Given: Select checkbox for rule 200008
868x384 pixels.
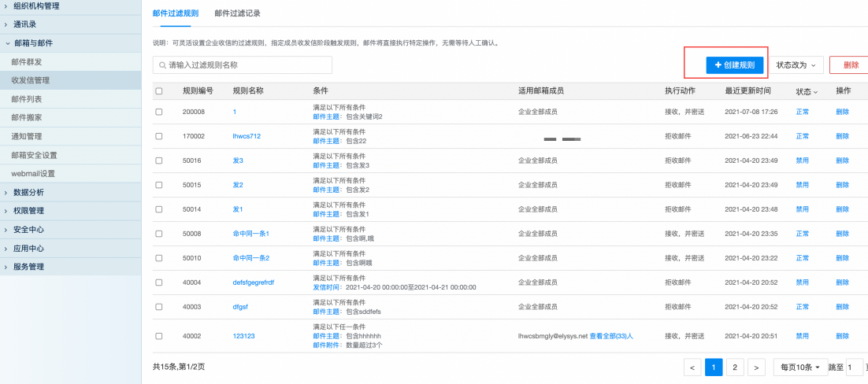Looking at the screenshot, I should 159,112.
